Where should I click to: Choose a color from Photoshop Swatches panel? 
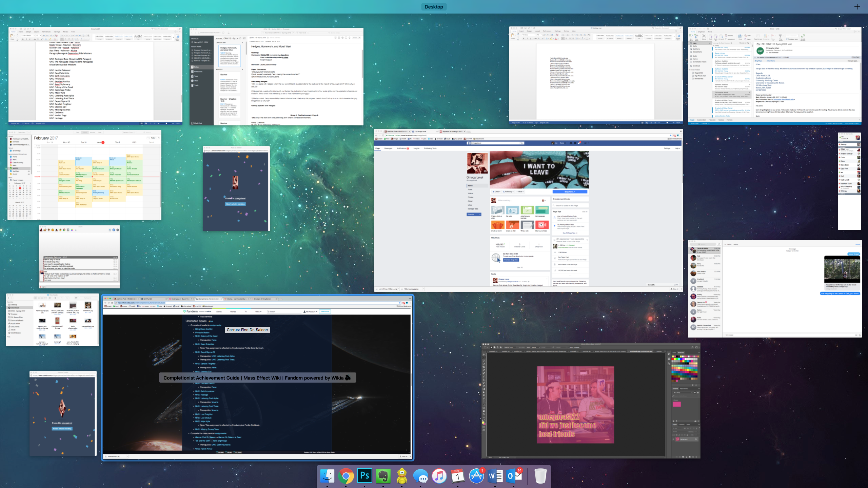click(x=685, y=368)
